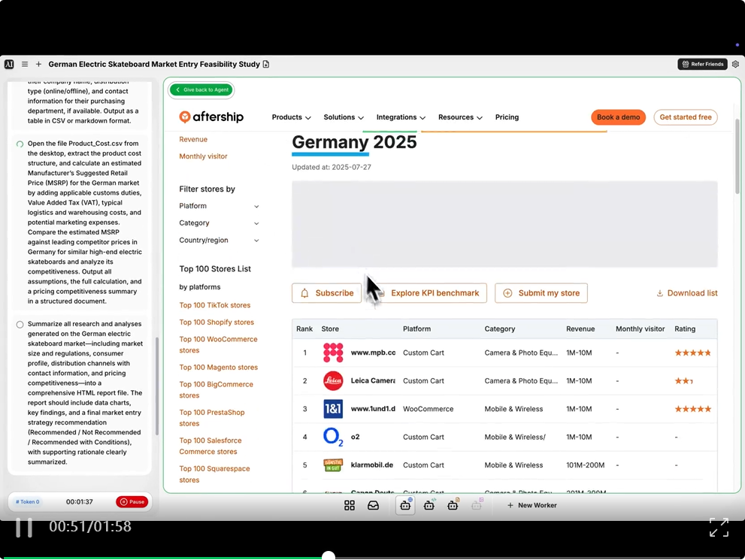Open the Integrations menu
Screen dimensions: 745x560
(x=401, y=117)
